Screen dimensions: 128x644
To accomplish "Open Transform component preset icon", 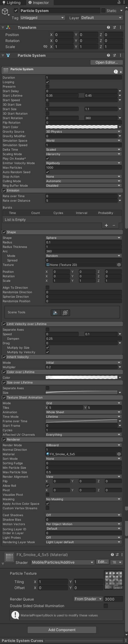I will 114,28.
